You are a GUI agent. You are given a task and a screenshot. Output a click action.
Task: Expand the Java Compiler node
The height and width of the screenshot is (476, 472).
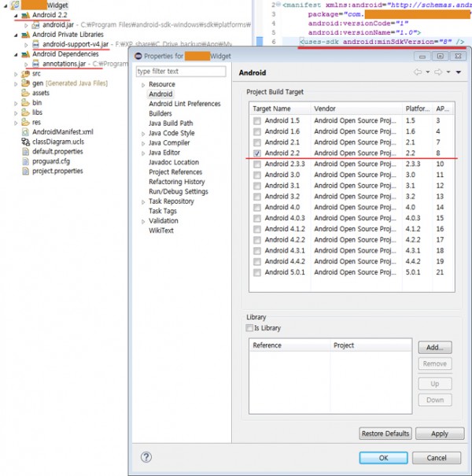(x=143, y=143)
